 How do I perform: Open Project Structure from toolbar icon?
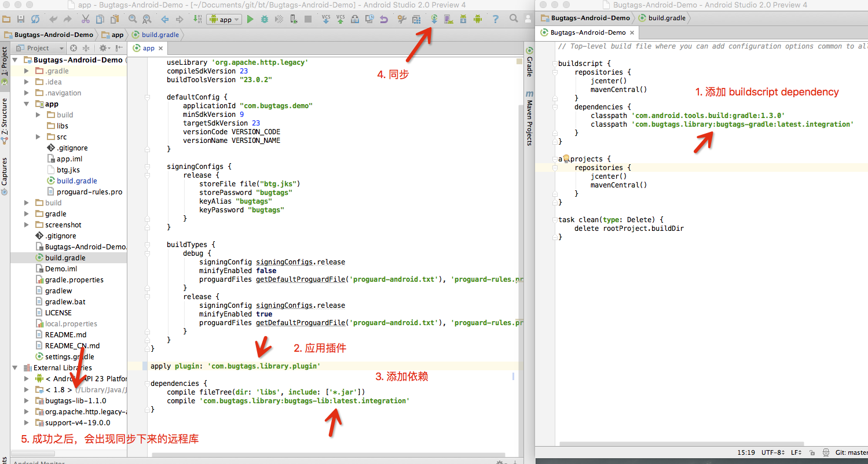click(416, 19)
